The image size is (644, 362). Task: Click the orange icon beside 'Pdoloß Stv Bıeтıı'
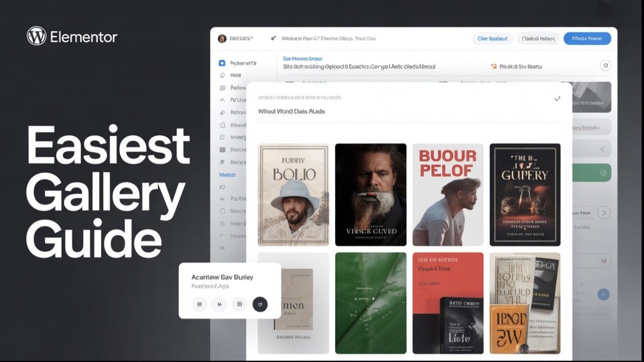click(x=494, y=66)
